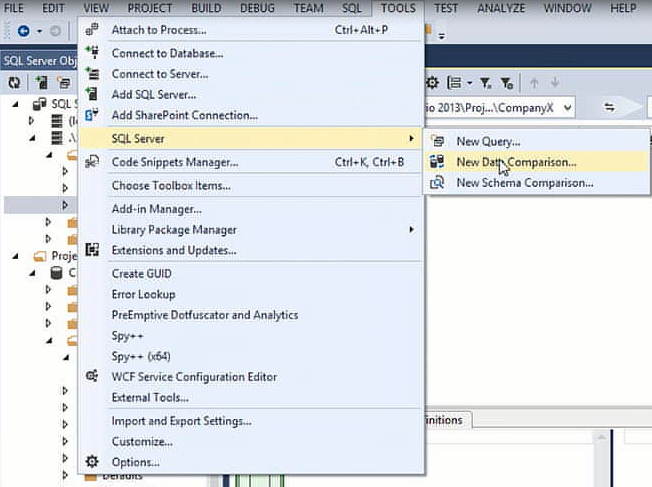Click the Connect to Server icon
Screen dimensions: 652x487
pyautogui.click(x=92, y=74)
